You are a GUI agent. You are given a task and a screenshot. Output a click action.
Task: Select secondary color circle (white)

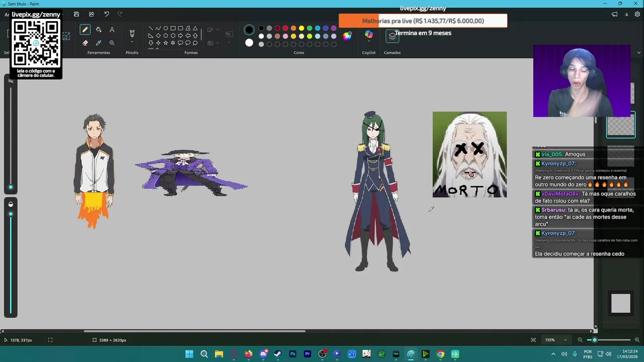pyautogui.click(x=249, y=43)
